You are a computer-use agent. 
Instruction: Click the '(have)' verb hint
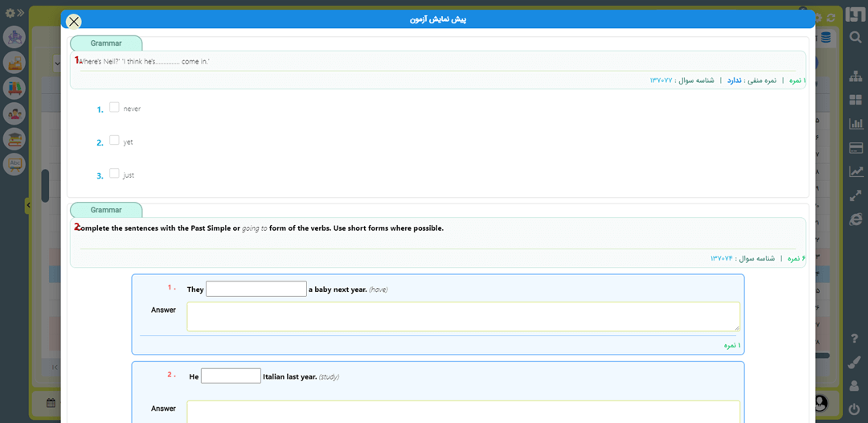(378, 289)
